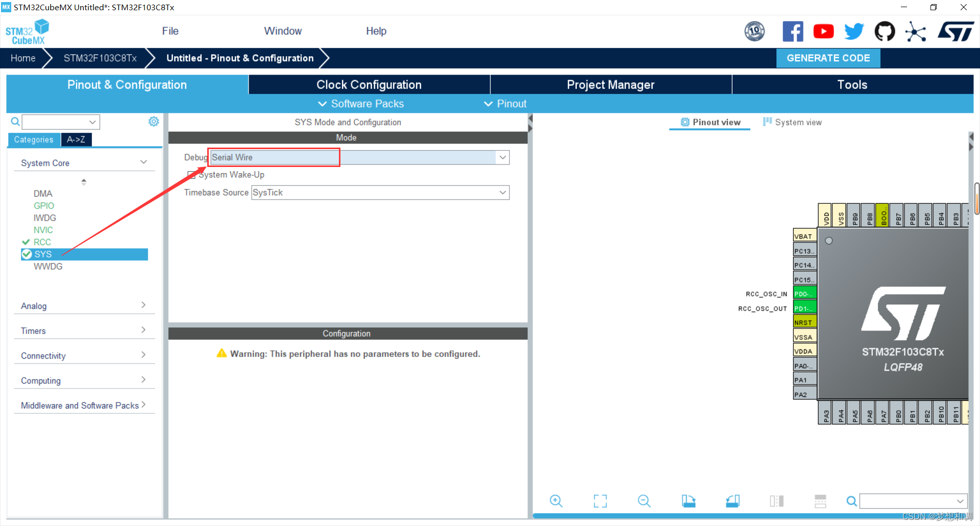Click the pin search magnifier icon
The image size is (980, 526).
851,501
